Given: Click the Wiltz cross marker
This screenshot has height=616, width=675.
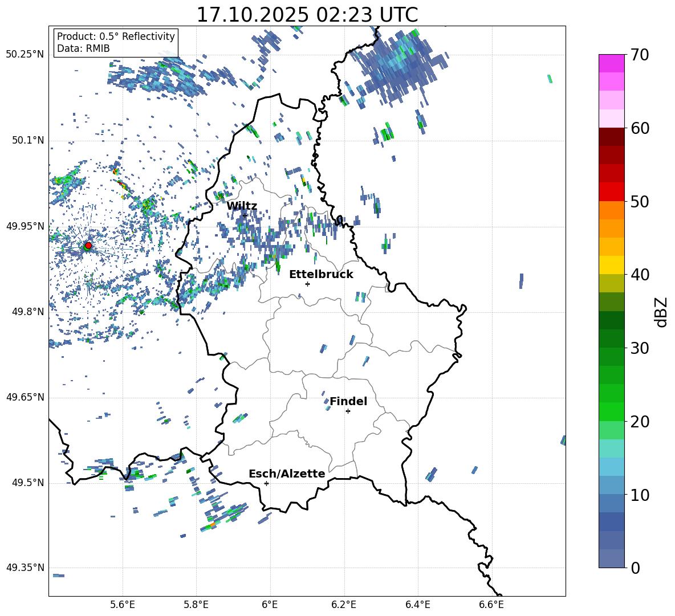Looking at the screenshot, I should point(245,215).
